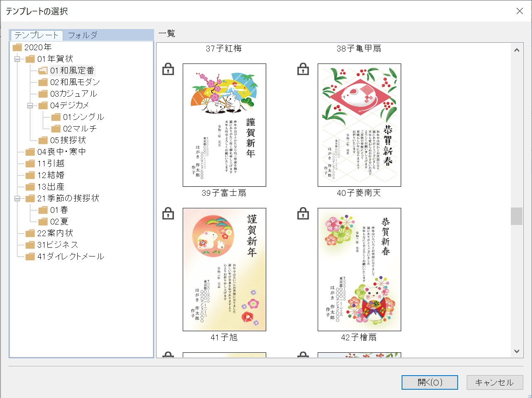Click the キャンセル button
This screenshot has width=532, height=398.
(x=494, y=382)
